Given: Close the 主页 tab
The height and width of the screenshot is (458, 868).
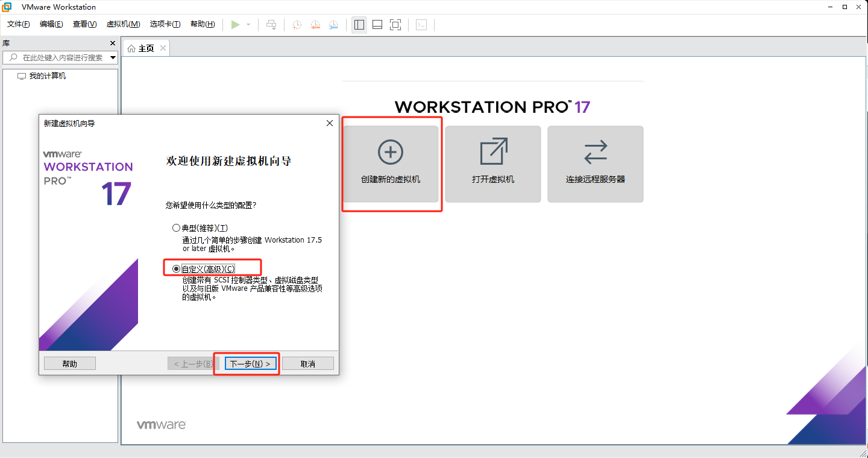Looking at the screenshot, I should tap(163, 48).
